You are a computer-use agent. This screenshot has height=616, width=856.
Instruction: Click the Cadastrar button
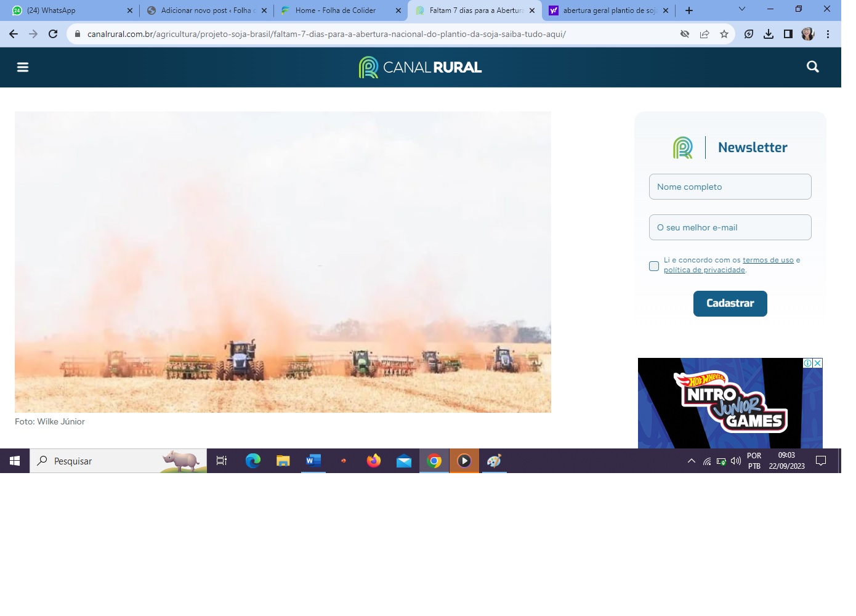pyautogui.click(x=730, y=304)
